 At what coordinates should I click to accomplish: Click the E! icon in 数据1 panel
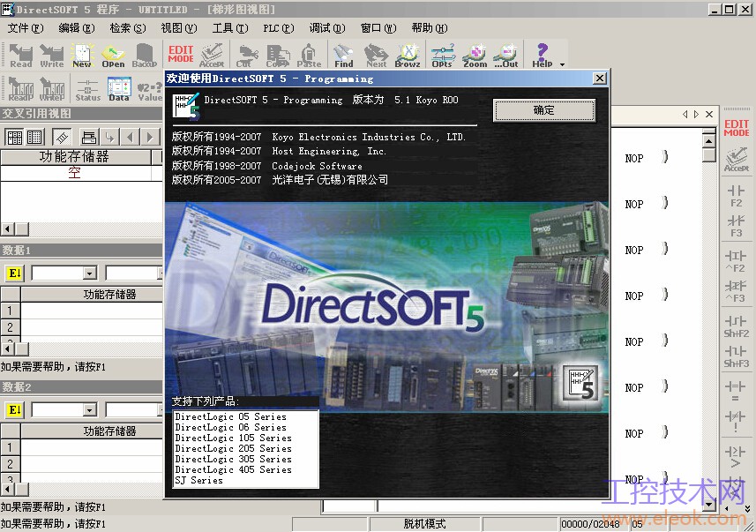tap(15, 273)
